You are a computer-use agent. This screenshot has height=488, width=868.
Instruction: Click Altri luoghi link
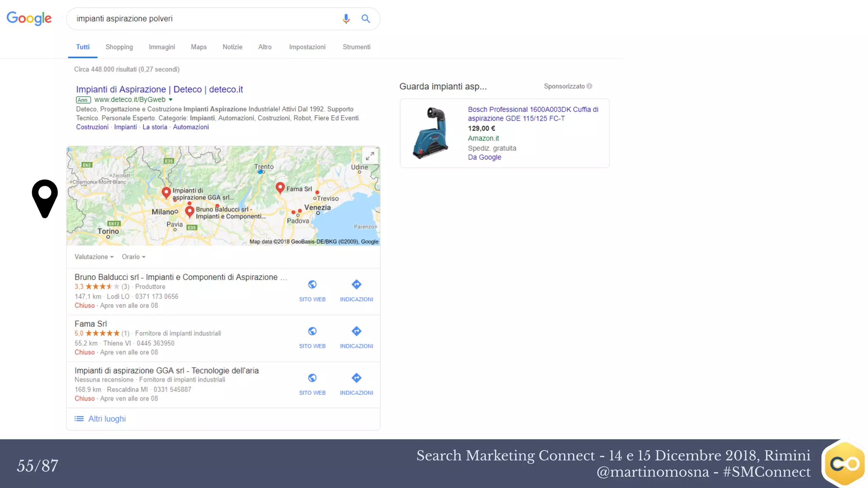click(107, 419)
